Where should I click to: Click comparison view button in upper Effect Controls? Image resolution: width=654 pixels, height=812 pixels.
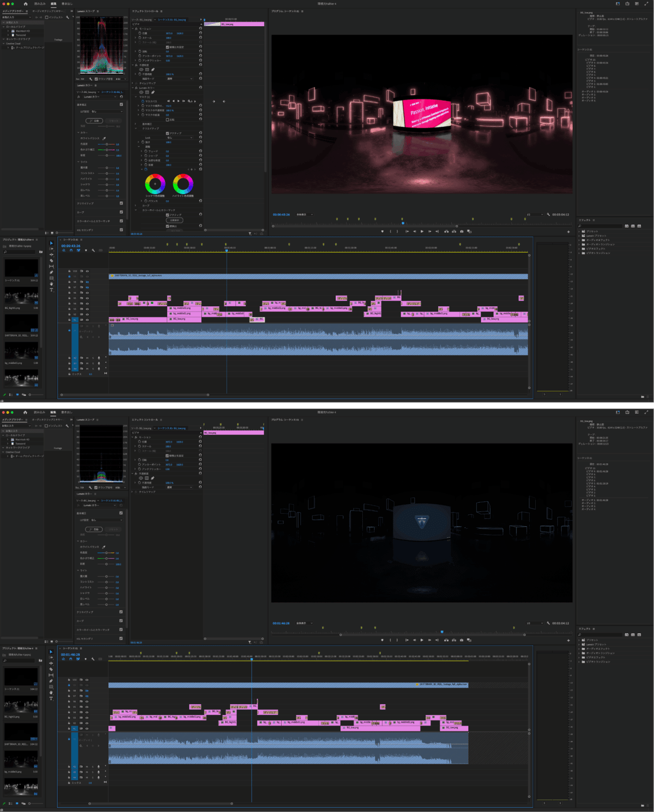click(175, 220)
